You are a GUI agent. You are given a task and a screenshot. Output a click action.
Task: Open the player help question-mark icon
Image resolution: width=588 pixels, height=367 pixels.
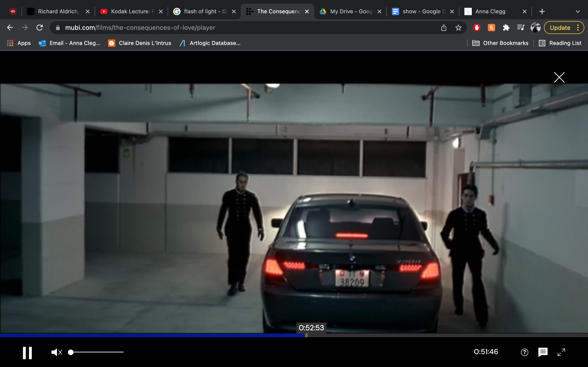pyautogui.click(x=524, y=352)
